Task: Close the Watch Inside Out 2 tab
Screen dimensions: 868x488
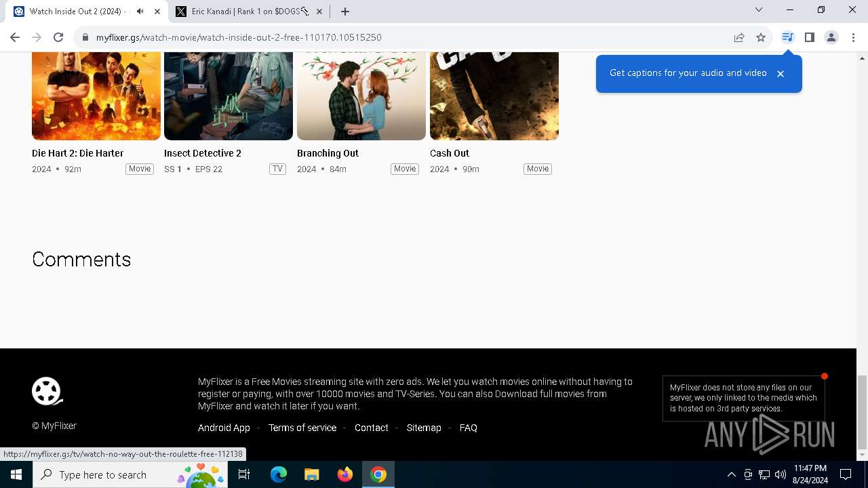Action: pyautogui.click(x=157, y=12)
